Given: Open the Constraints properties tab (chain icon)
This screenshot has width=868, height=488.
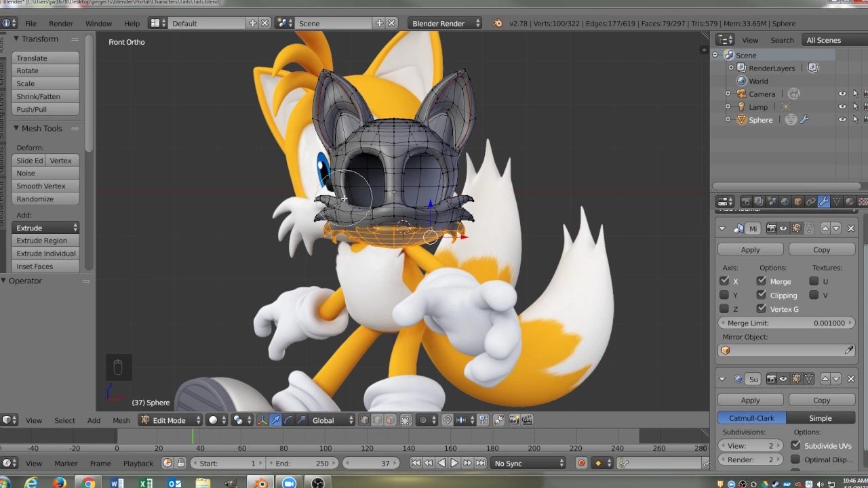Looking at the screenshot, I should [811, 201].
